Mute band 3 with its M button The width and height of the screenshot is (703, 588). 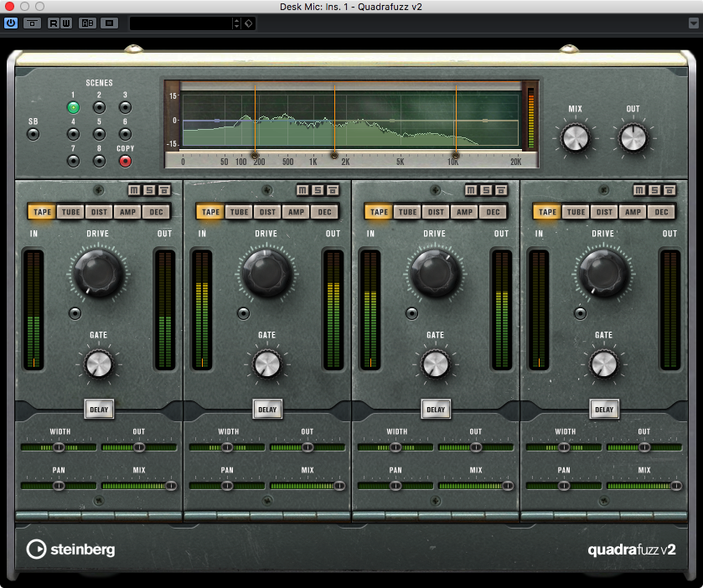click(x=471, y=190)
